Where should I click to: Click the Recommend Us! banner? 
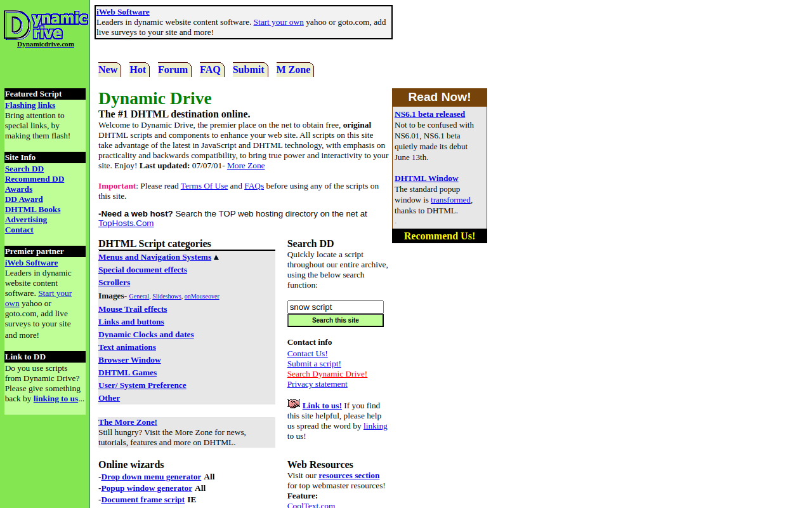point(439,236)
